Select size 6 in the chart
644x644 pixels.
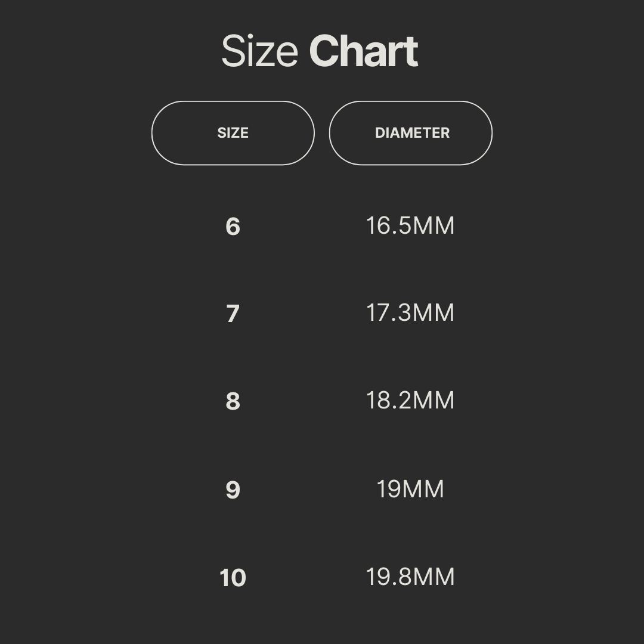(x=233, y=227)
